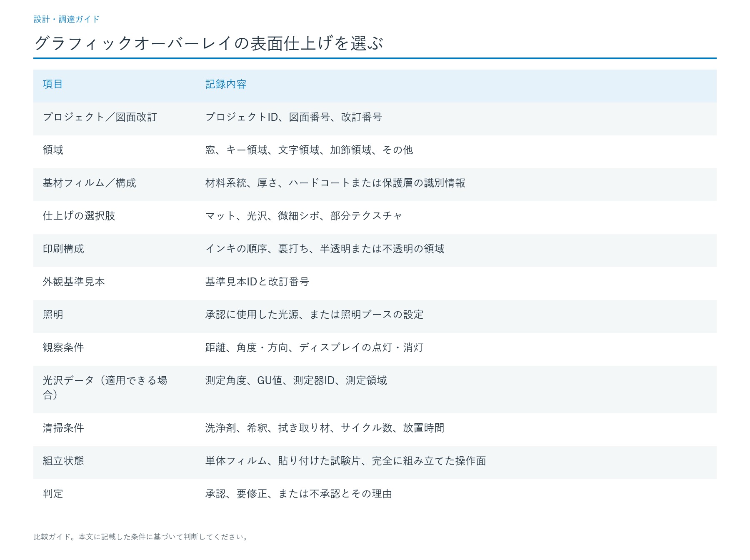Click the cell starting with 洗浄剤、希釈

click(x=325, y=428)
